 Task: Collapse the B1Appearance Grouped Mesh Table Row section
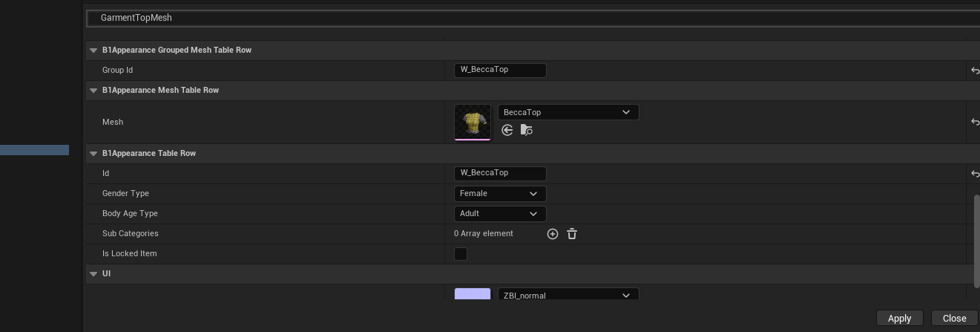coord(93,51)
